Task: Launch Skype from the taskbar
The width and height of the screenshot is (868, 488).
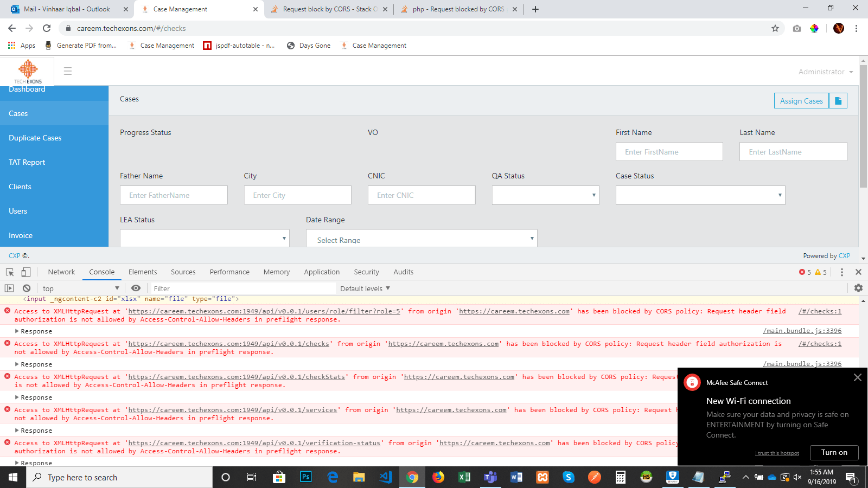Action: point(568,477)
